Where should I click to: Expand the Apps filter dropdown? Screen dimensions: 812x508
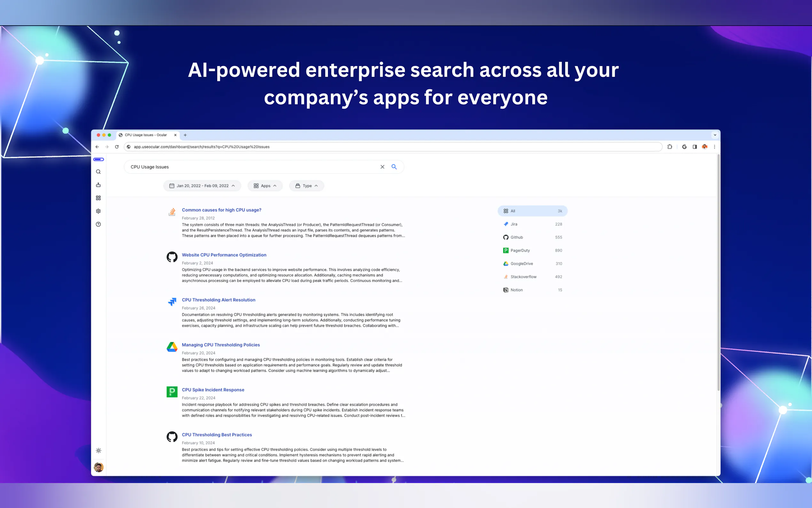[x=265, y=186]
